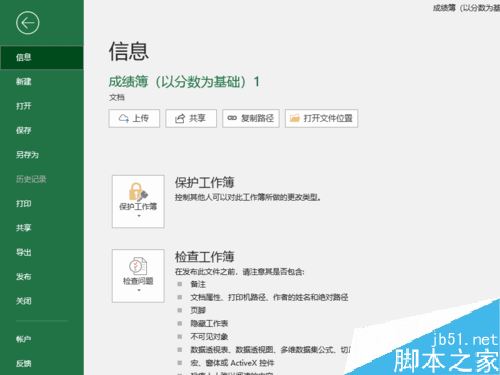Expand the 检查问题 dropdown arrow
The height and width of the screenshot is (375, 500).
[x=139, y=290]
